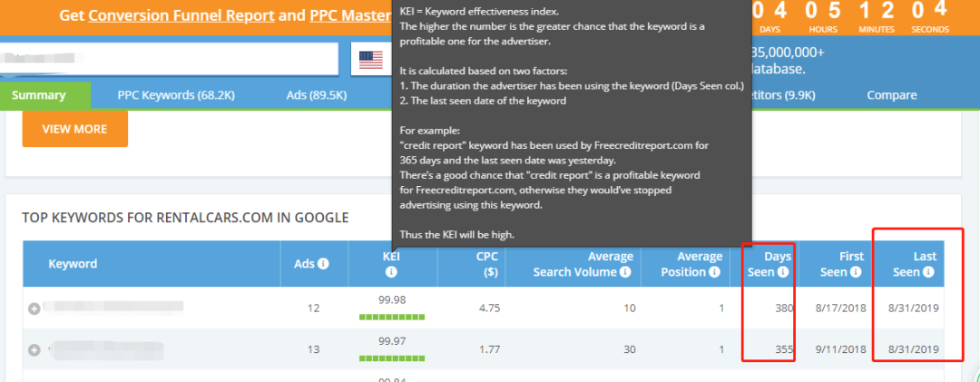
Task: Click the Average Position info icon
Action: (715, 272)
